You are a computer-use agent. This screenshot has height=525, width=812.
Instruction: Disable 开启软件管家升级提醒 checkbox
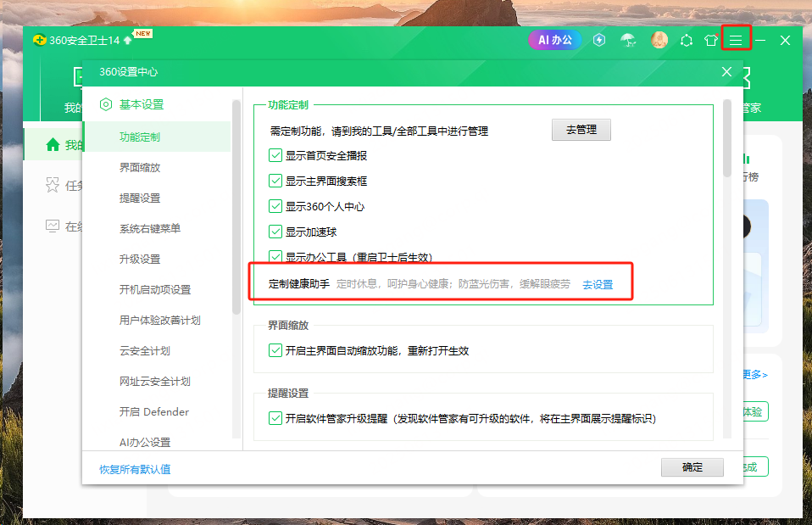(275, 418)
